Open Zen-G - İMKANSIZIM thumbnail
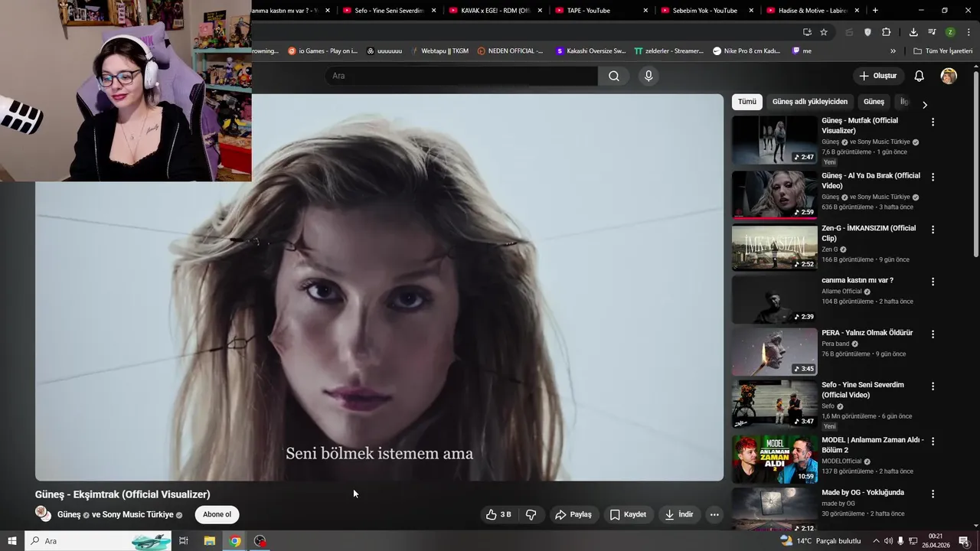The image size is (980, 551). [774, 247]
